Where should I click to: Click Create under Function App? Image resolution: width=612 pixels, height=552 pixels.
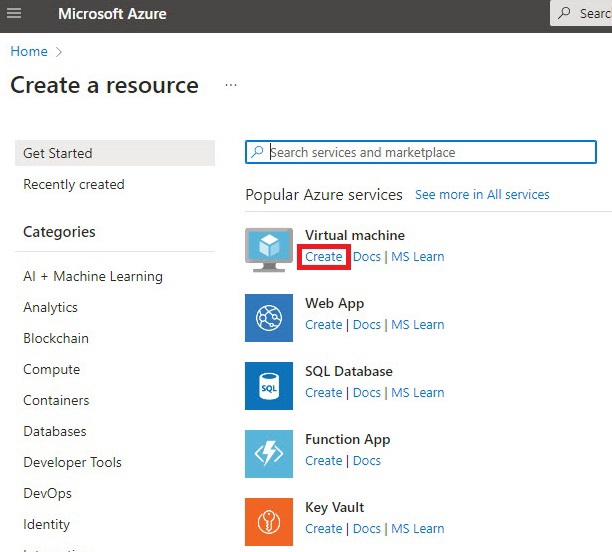[324, 460]
